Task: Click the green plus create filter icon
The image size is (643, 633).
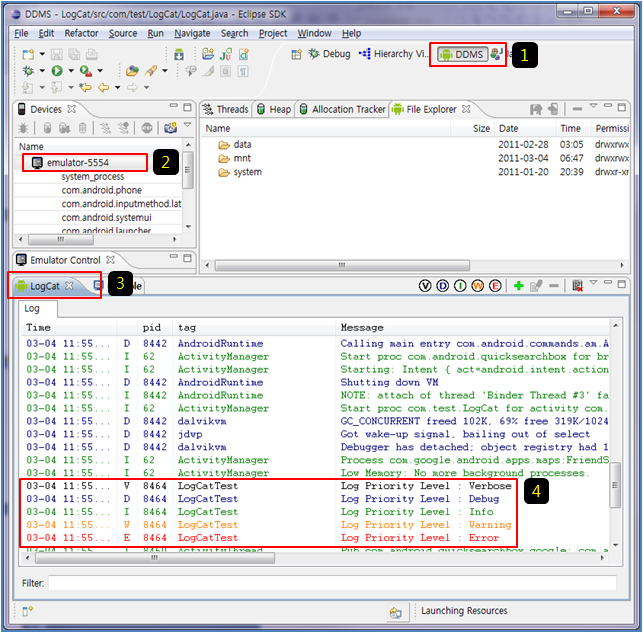Action: tap(519, 286)
